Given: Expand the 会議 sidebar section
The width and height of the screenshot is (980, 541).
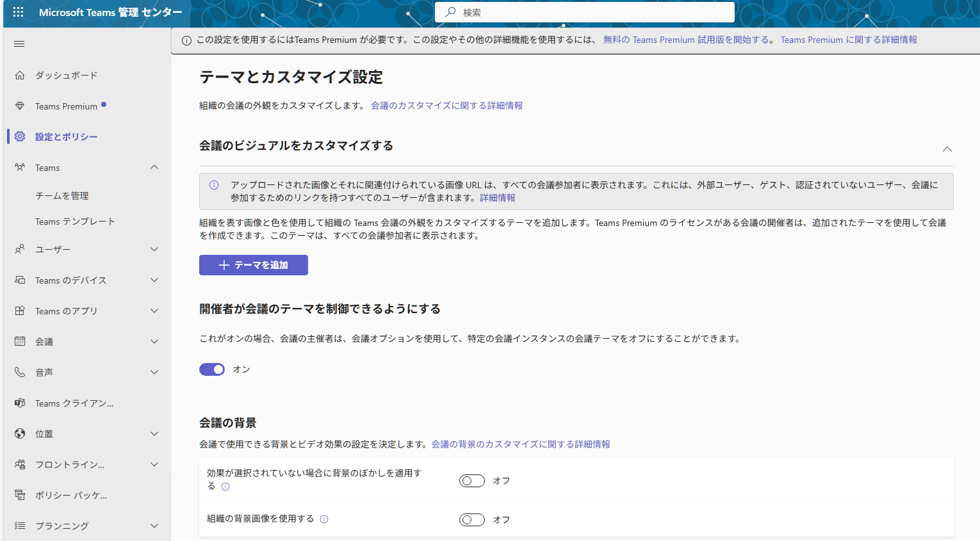Looking at the screenshot, I should pyautogui.click(x=154, y=342).
